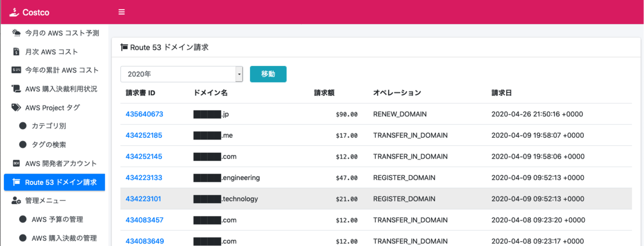Click the circle icon beside AWS 予算の管理
This screenshot has width=644, height=246.
click(23, 219)
